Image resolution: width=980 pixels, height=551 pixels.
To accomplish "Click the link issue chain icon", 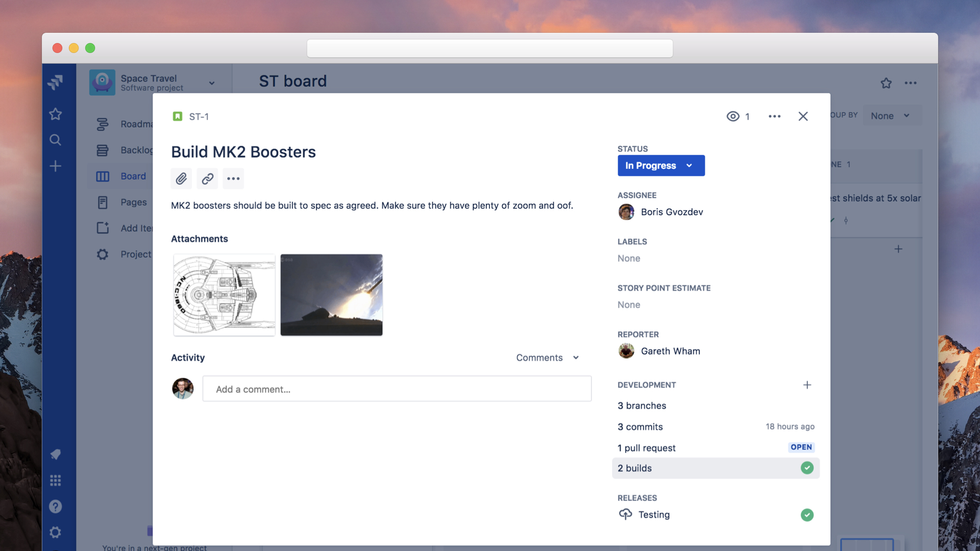I will (207, 179).
